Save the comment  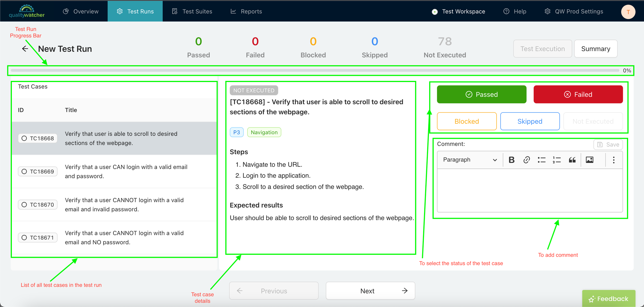(x=608, y=145)
